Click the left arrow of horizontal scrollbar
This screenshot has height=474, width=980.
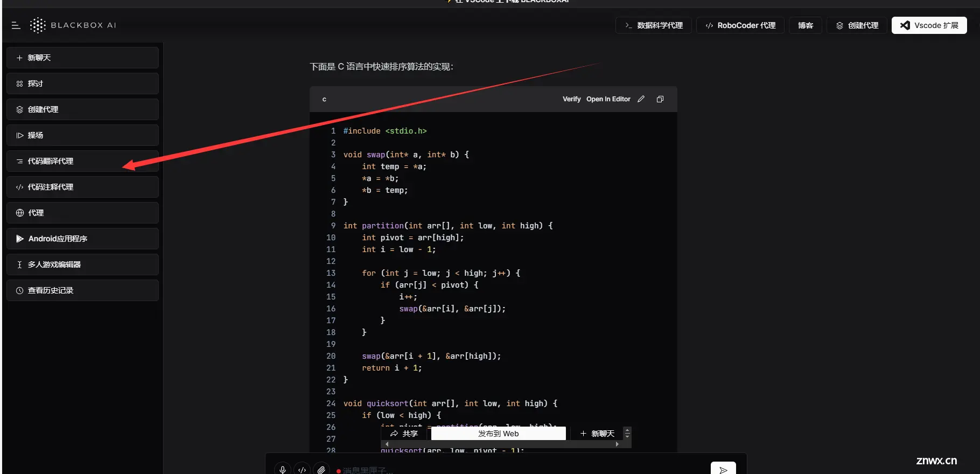387,444
